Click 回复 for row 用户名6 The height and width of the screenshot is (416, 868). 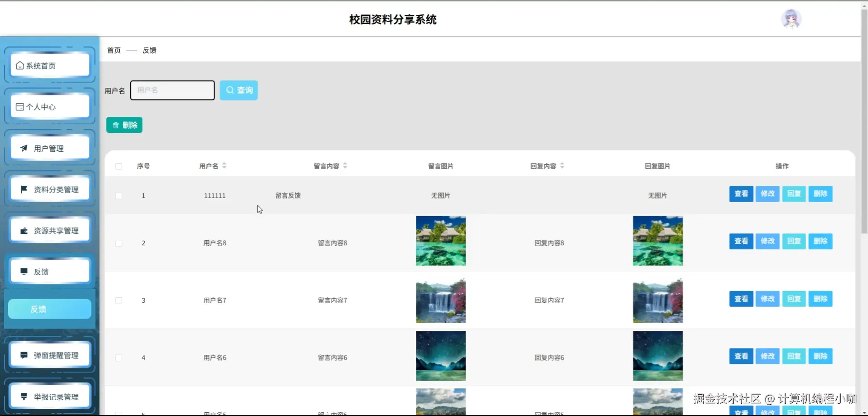point(794,356)
